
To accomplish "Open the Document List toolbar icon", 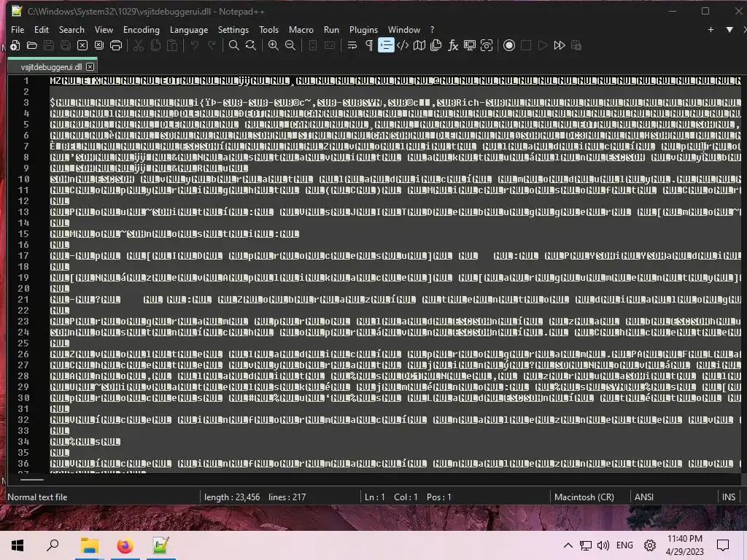I will point(436,45).
